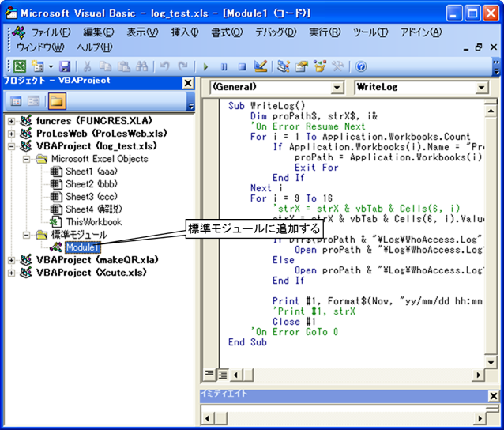Expand the ProLesWeb (ProLesWeb.xls) project node
Viewport: 504px width, 430px height.
tap(11, 134)
